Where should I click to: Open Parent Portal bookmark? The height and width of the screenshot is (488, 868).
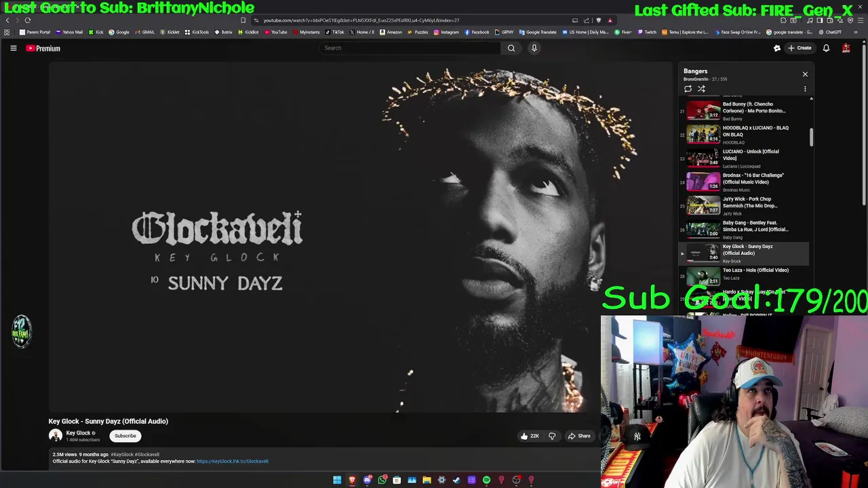35,32
